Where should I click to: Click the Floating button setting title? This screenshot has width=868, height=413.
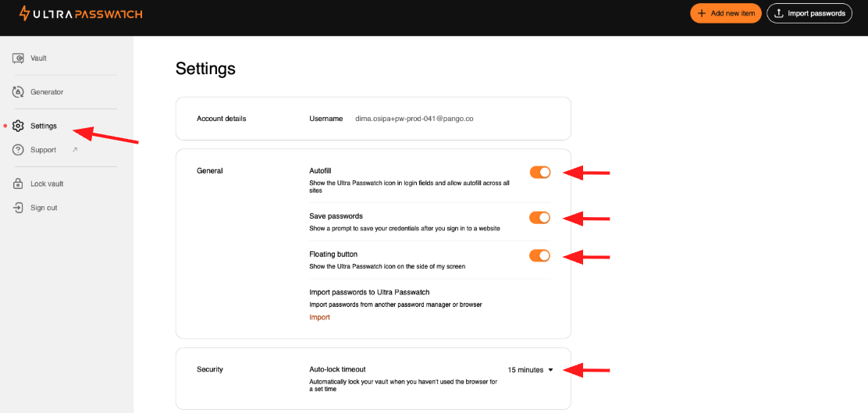click(333, 254)
